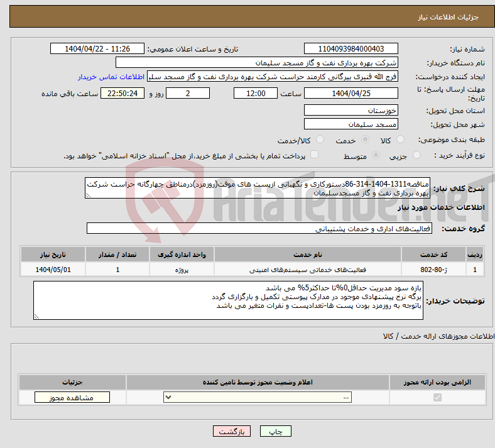Click the تعداد / مقدار column header

pyautogui.click(x=117, y=254)
